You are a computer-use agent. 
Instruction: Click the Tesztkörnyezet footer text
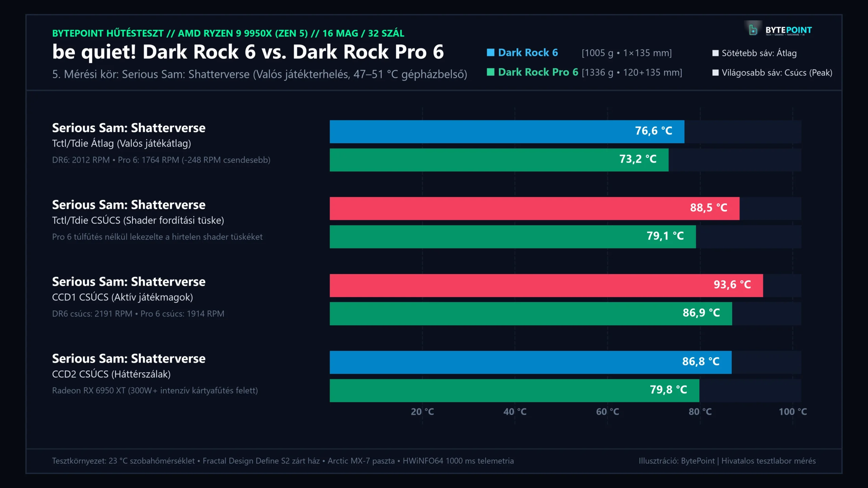283,461
